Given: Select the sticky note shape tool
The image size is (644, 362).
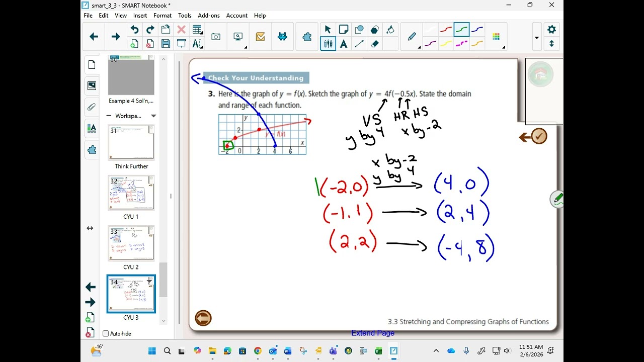Looking at the screenshot, I should [x=344, y=30].
